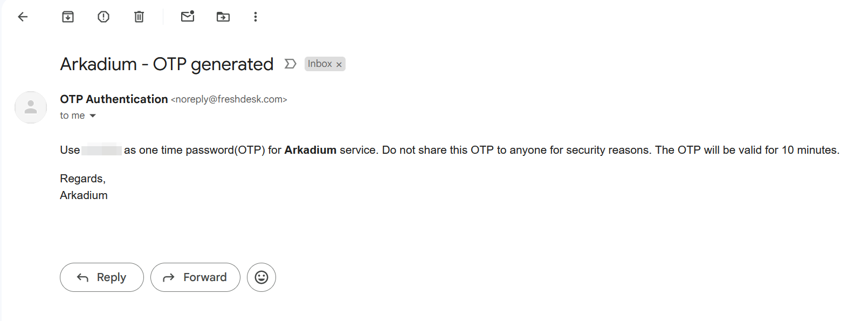Image resolution: width=868 pixels, height=321 pixels.
Task: Click the Inbox label tag
Action: (320, 64)
